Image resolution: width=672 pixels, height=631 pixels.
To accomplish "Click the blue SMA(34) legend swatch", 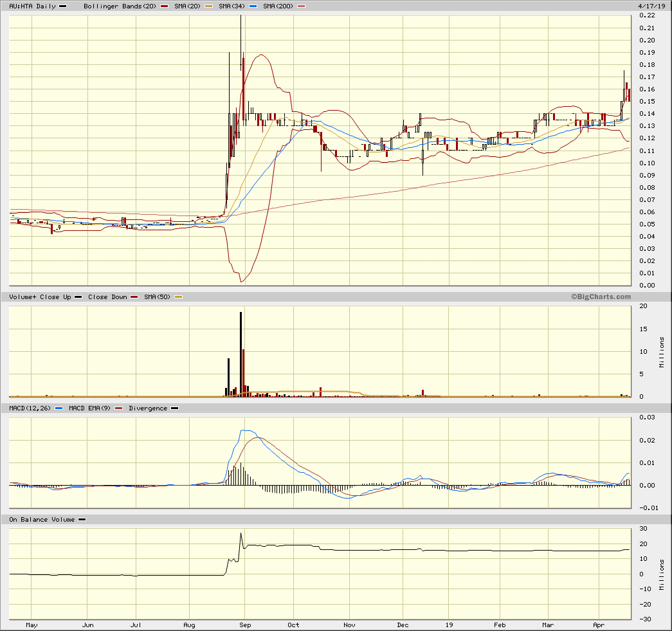I will click(x=253, y=6).
